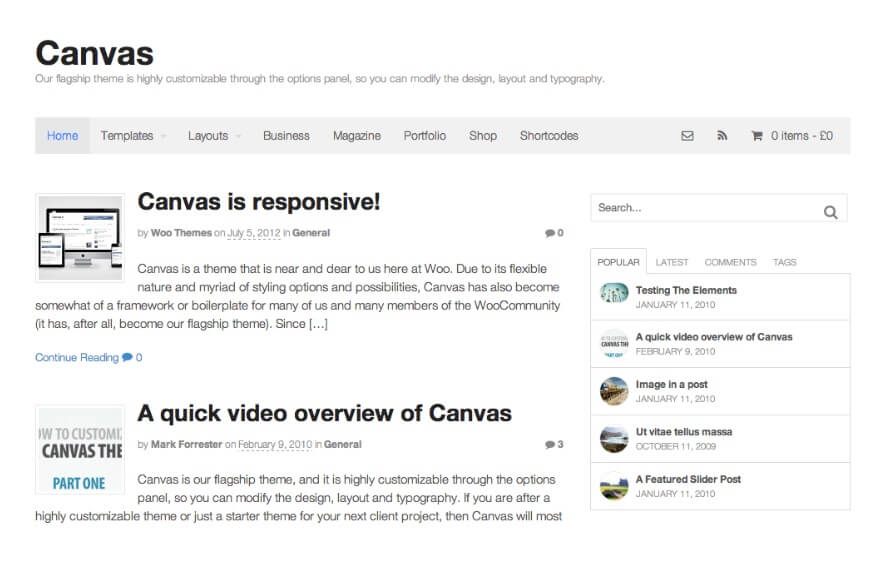Switch to the Tags tab

point(784,262)
